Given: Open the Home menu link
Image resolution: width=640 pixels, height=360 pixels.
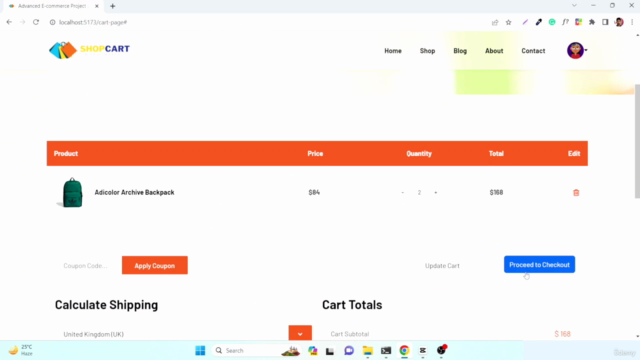Looking at the screenshot, I should tap(393, 51).
